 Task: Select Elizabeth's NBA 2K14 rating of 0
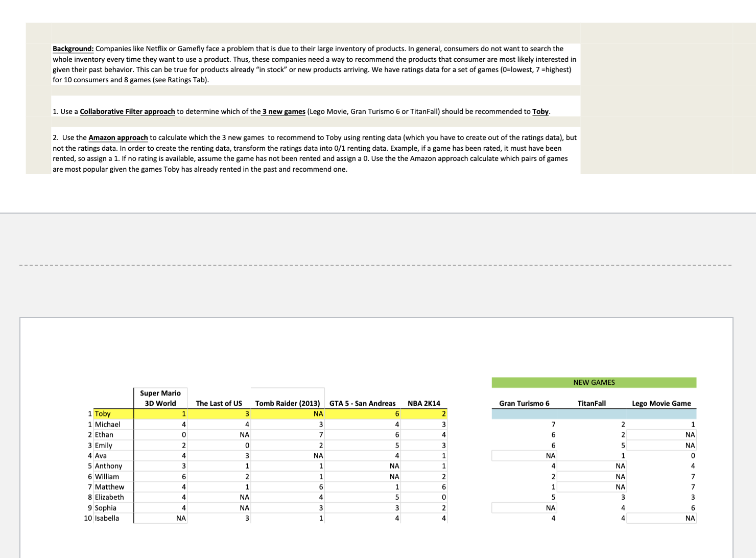pos(444,497)
